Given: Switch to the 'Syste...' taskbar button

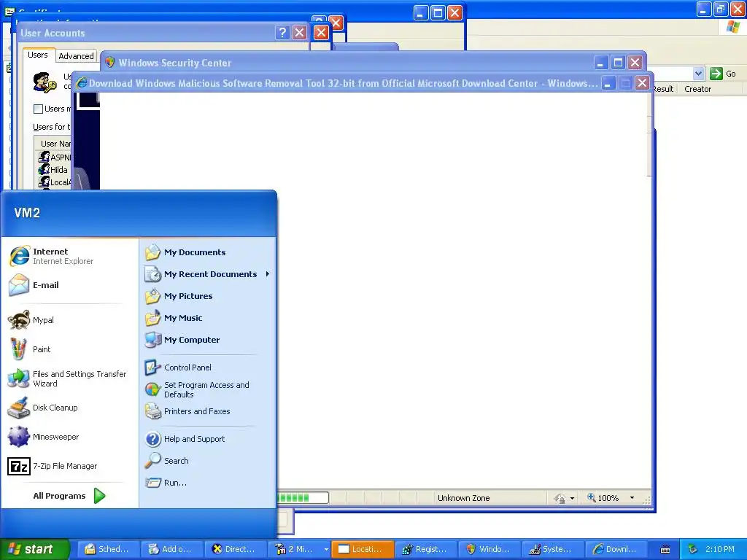Looking at the screenshot, I should pos(553,549).
